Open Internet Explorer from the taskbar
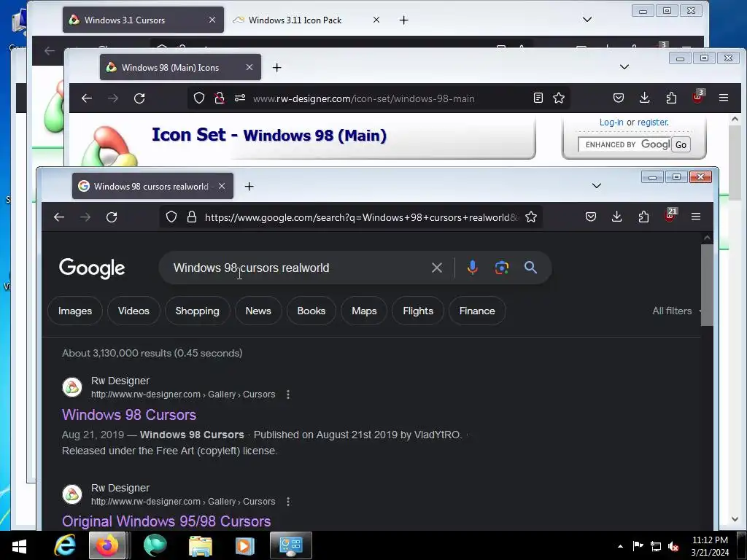Image resolution: width=747 pixels, height=560 pixels. point(65,545)
